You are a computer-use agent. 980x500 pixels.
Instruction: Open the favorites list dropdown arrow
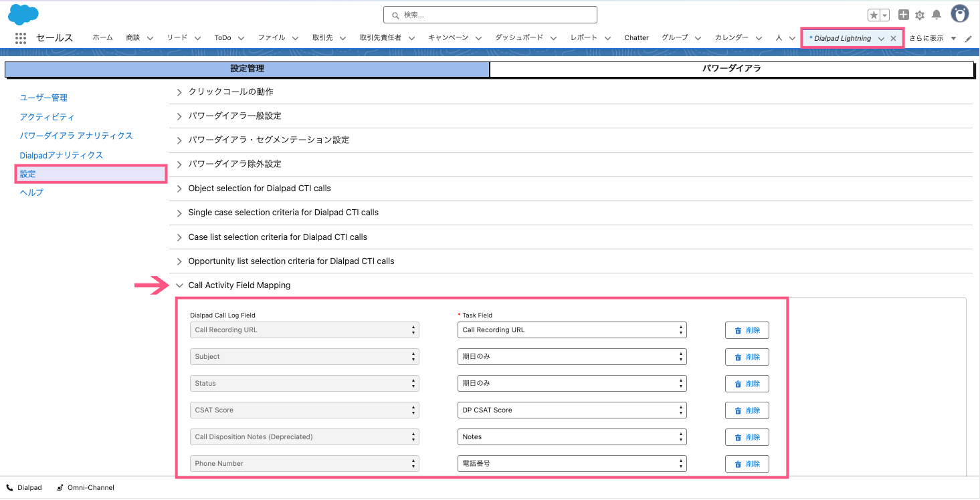(885, 15)
